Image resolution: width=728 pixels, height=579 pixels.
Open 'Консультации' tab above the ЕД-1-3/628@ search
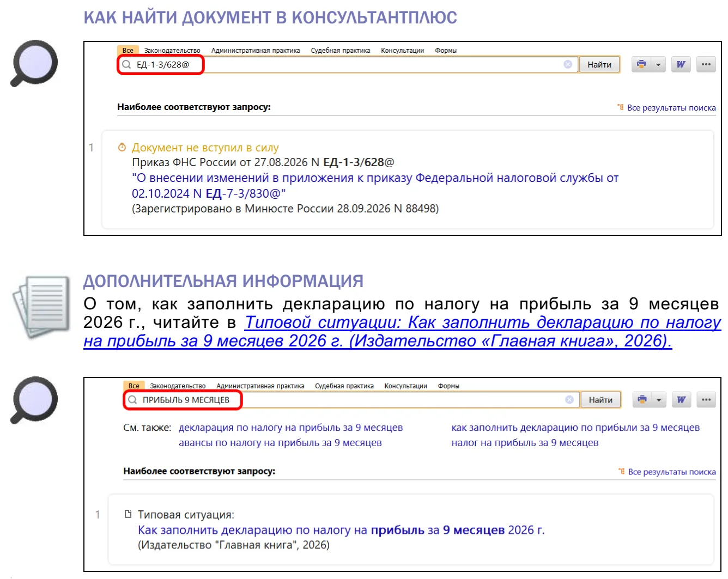click(403, 50)
